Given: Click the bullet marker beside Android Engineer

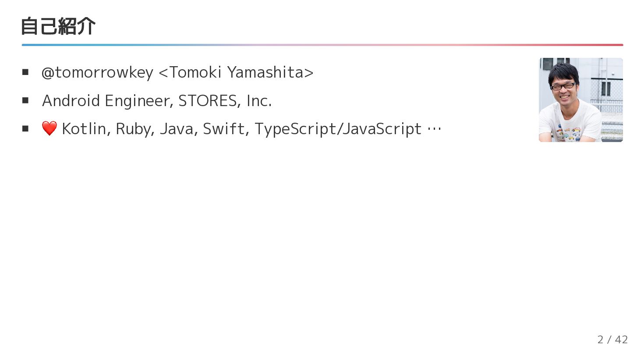Looking at the screenshot, I should (25, 101).
